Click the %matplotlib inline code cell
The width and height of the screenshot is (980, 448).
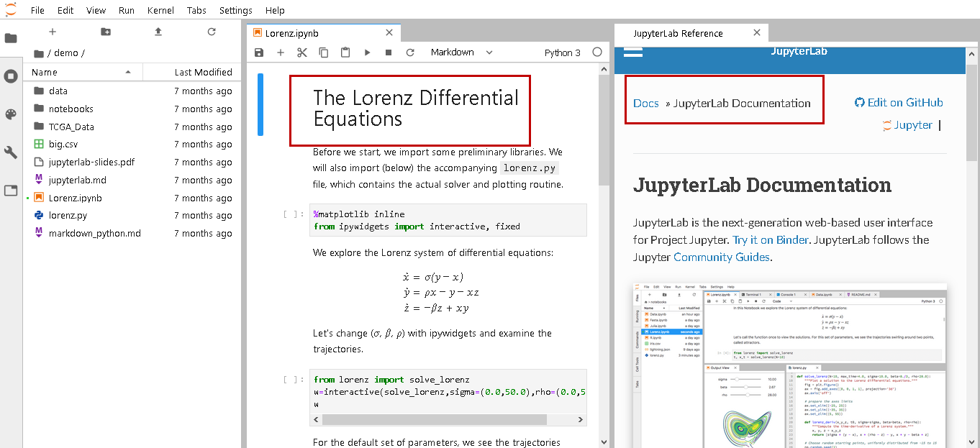[448, 220]
